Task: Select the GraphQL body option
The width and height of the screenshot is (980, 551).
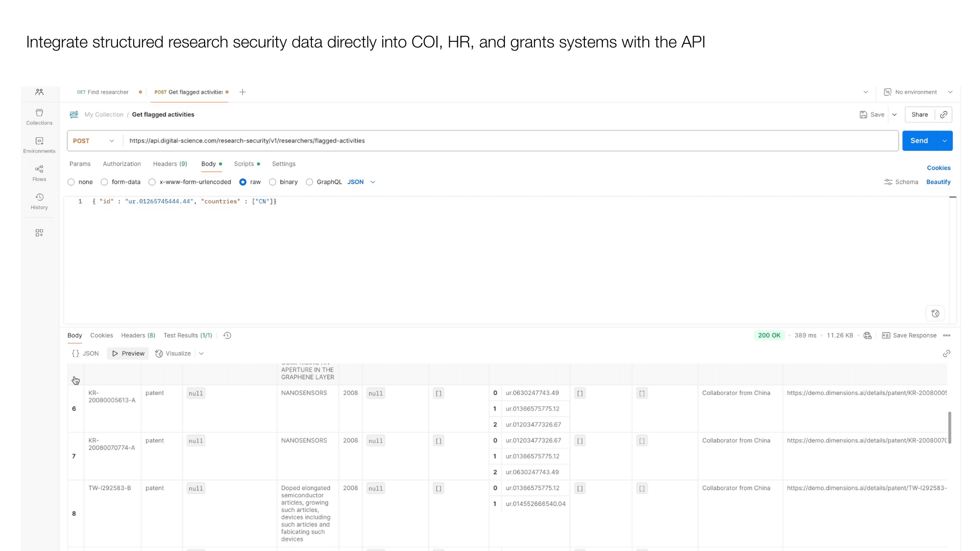Action: (309, 182)
